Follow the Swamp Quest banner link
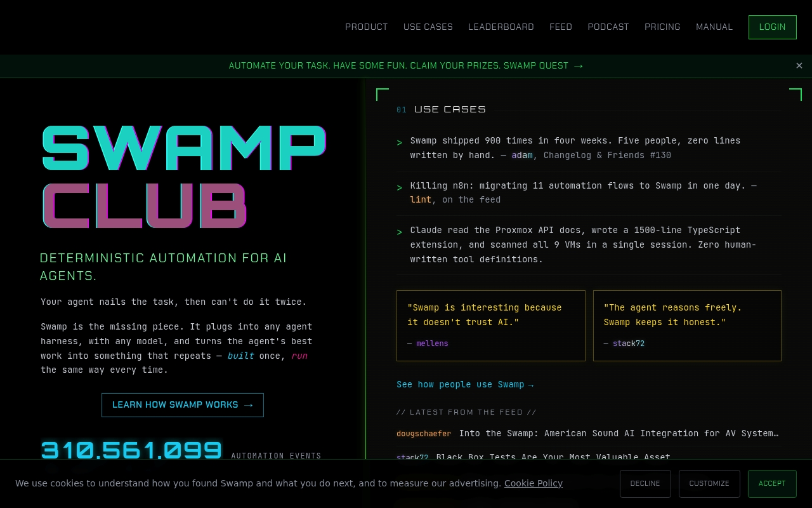The height and width of the screenshot is (508, 812). [x=406, y=65]
